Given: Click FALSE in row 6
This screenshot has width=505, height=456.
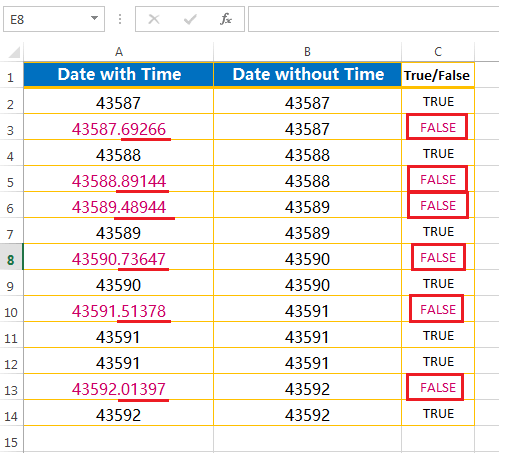Looking at the screenshot, I should pos(438,205).
